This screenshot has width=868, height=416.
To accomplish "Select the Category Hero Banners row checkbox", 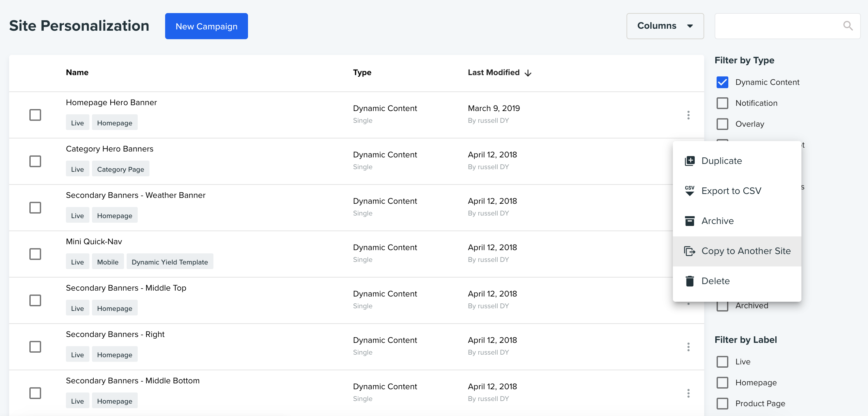I will tap(35, 161).
